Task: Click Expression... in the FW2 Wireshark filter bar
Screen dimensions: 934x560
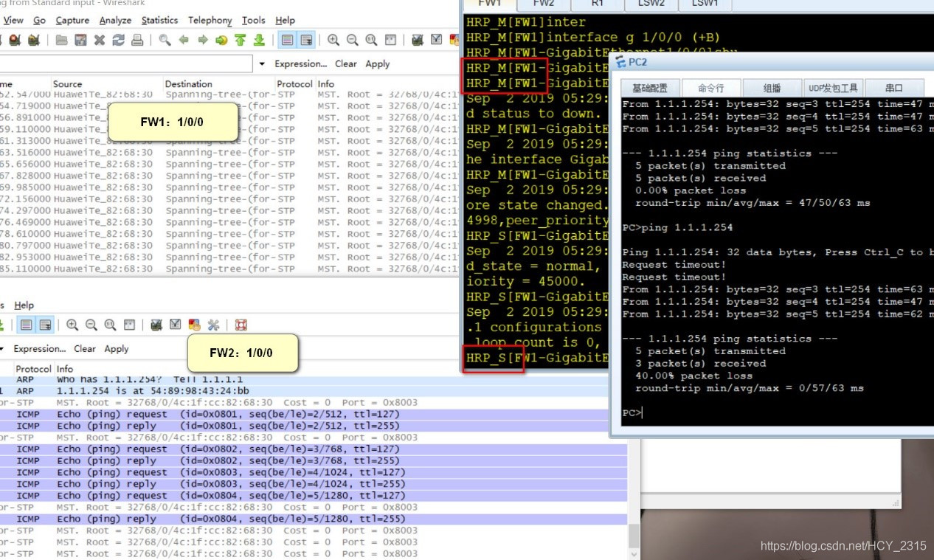Action: click(40, 349)
